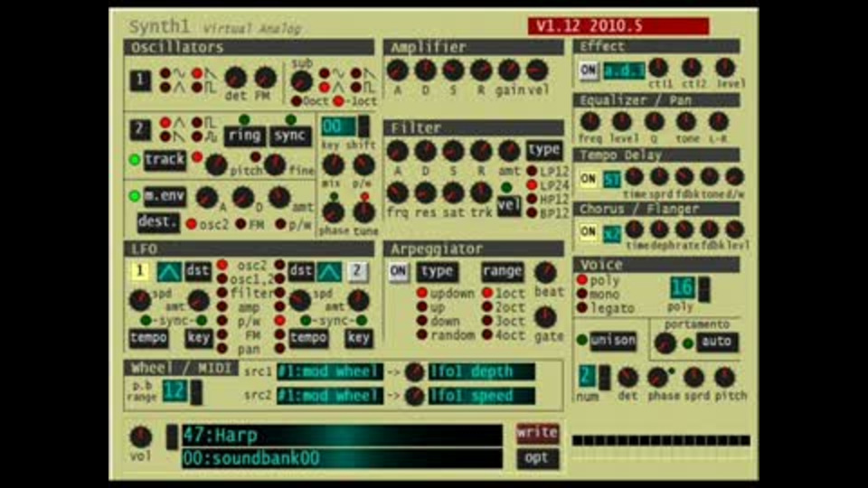868x488 pixels.
Task: Click the Oscillator 1 FM knob
Action: (265, 78)
